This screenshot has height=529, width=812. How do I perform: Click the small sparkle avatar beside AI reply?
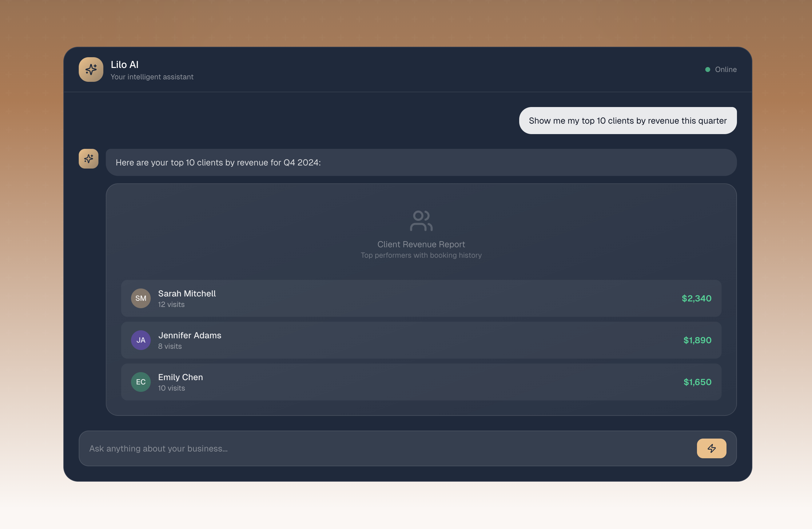89,159
